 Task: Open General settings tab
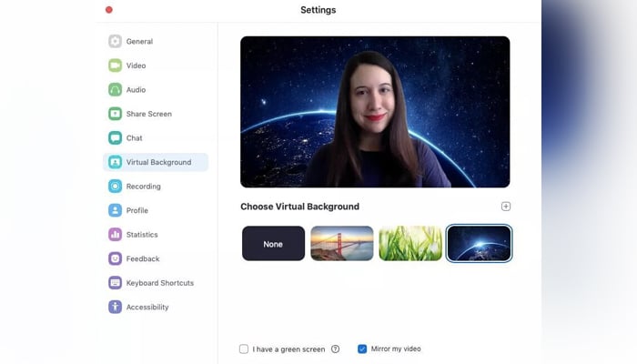click(x=139, y=42)
